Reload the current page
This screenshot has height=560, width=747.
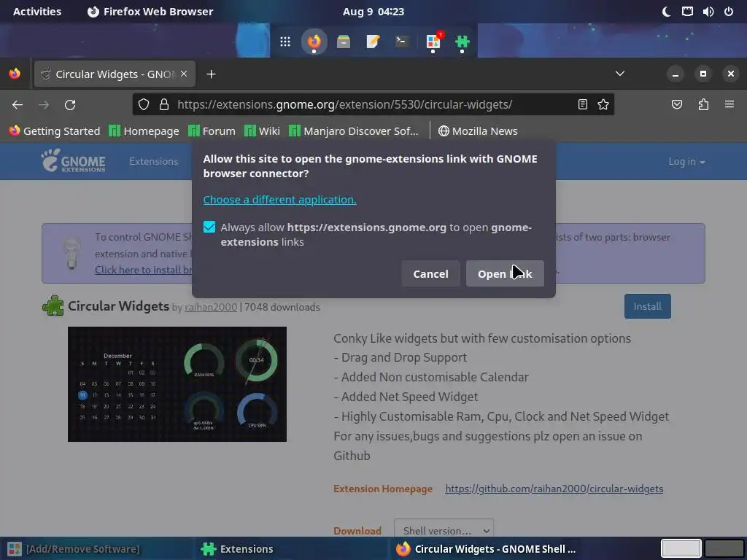point(70,105)
